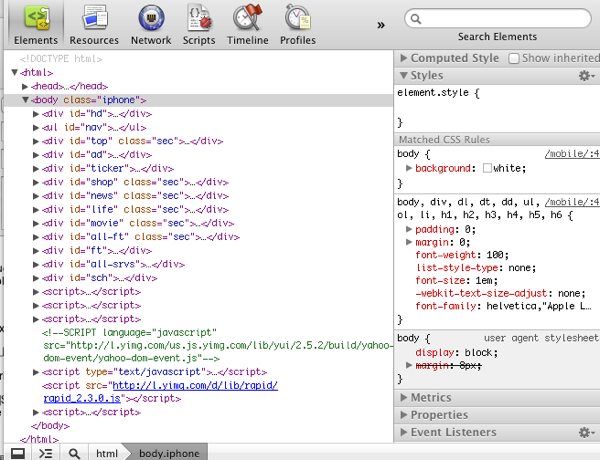600x460 pixels.
Task: Select the closing </html> tag
Action: point(39,439)
